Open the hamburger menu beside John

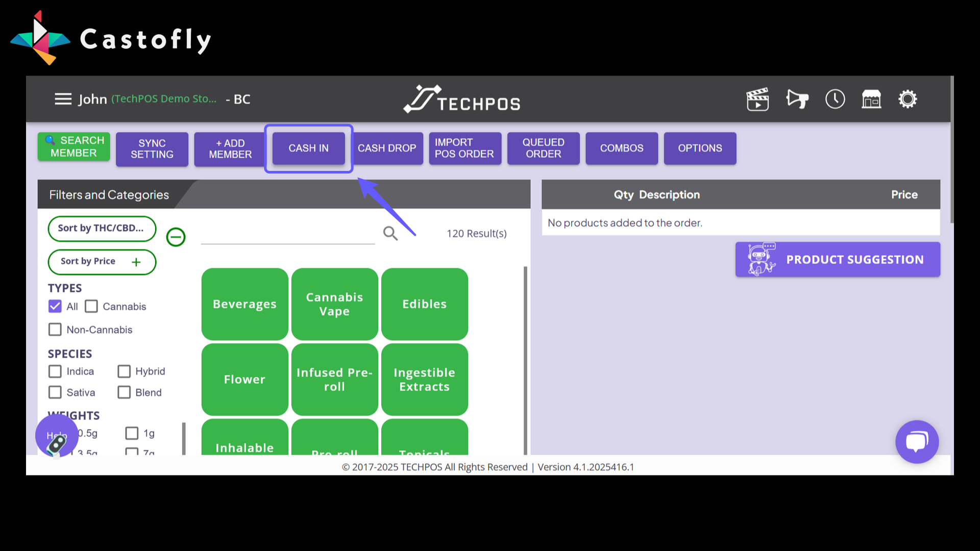click(63, 99)
